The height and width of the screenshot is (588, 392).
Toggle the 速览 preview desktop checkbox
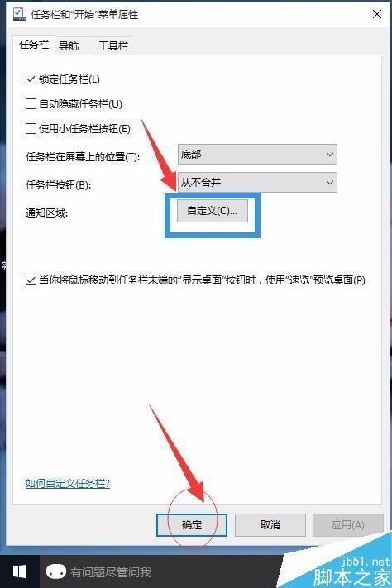click(x=31, y=280)
